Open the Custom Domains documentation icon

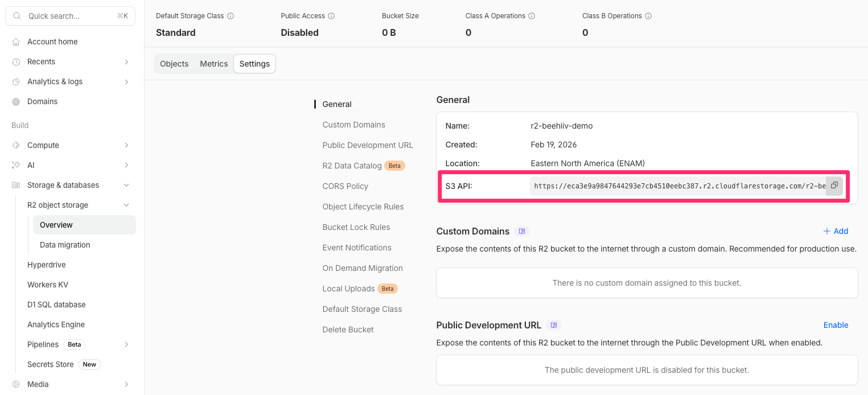pyautogui.click(x=522, y=231)
